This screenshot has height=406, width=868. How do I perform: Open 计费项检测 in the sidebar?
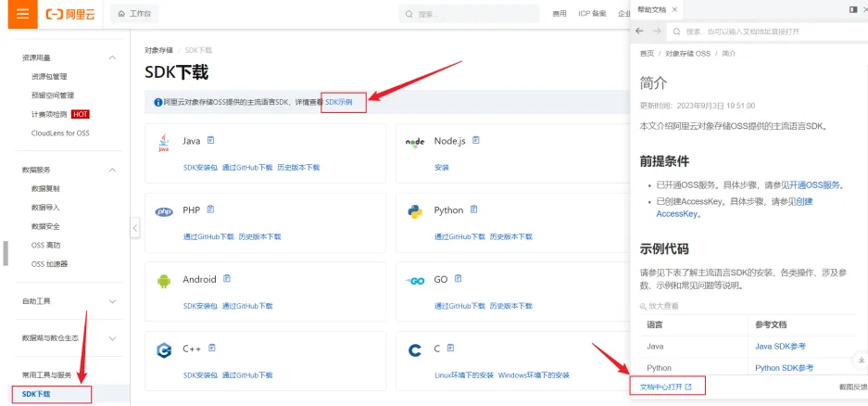[49, 114]
